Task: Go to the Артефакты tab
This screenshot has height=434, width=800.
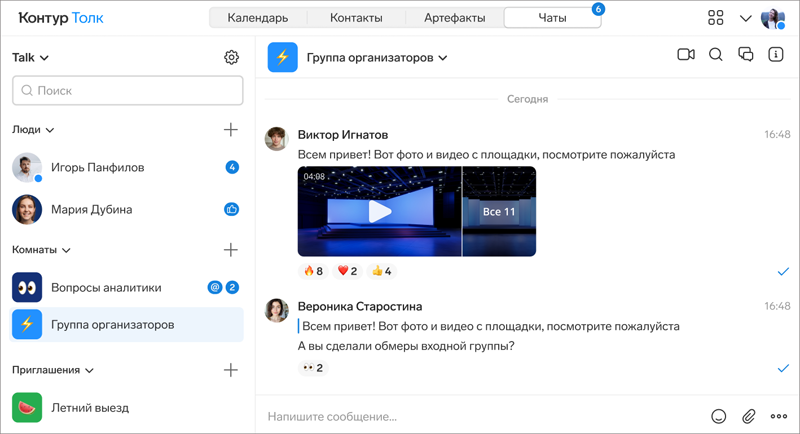Action: coord(454,18)
